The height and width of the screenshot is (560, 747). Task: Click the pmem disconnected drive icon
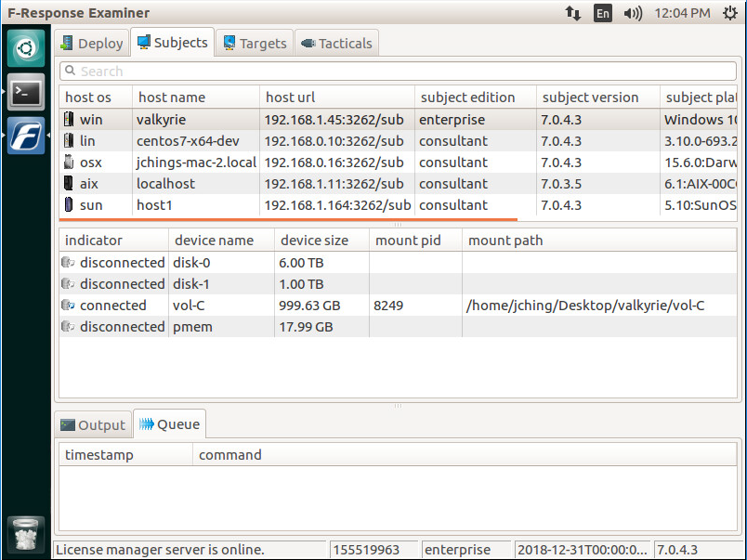68,326
